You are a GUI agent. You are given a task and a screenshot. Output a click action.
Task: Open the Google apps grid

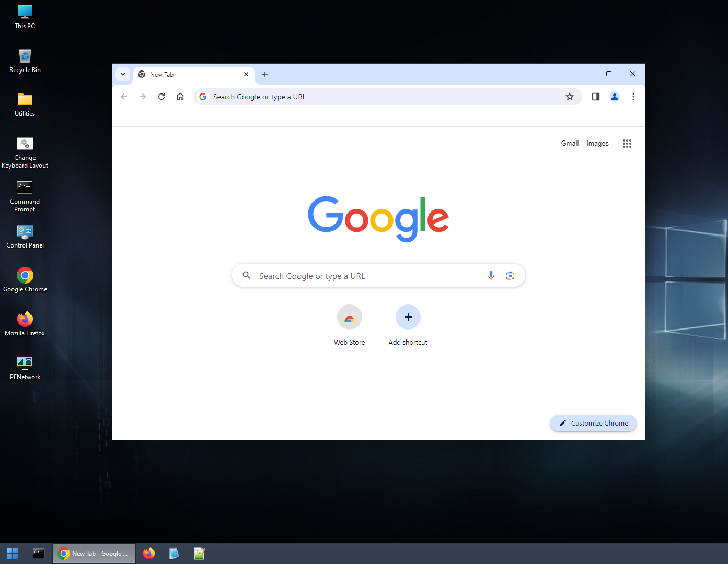627,144
